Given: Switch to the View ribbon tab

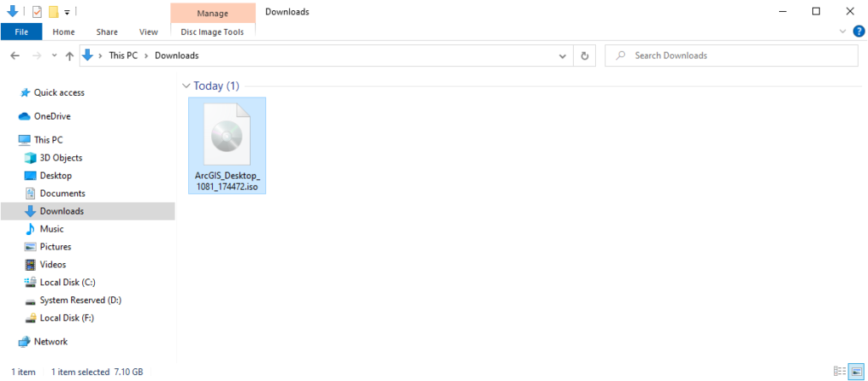Looking at the screenshot, I should [x=148, y=31].
